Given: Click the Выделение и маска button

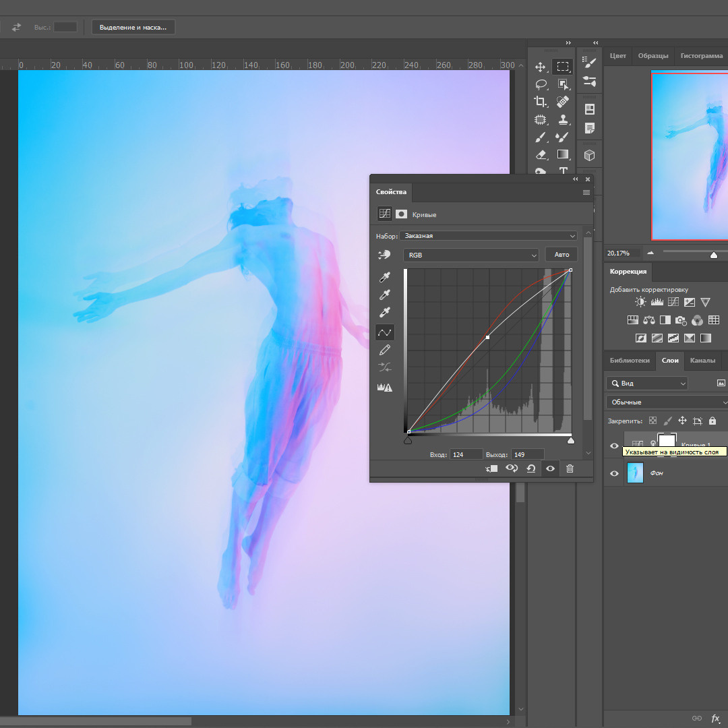Looking at the screenshot, I should tap(133, 27).
